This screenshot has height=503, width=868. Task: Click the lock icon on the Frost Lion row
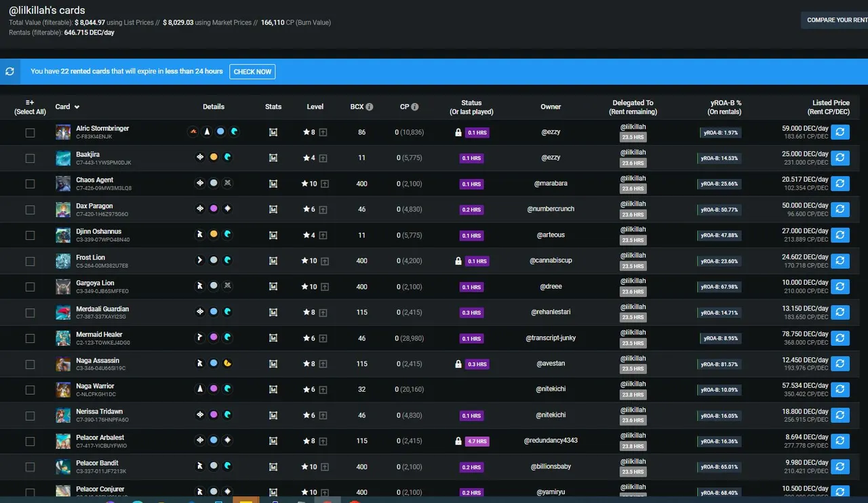pyautogui.click(x=458, y=261)
